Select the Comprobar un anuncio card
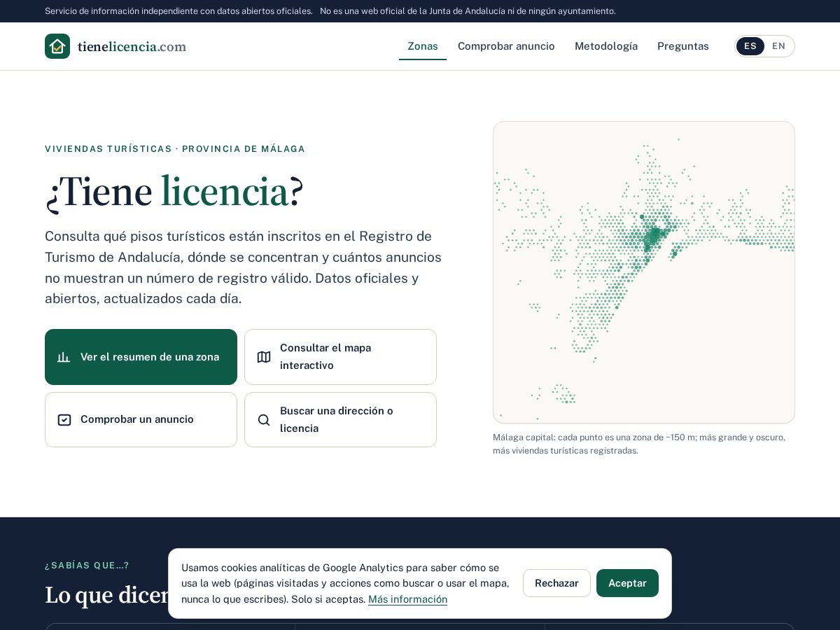Screen dimensions: 840x630 (141, 419)
